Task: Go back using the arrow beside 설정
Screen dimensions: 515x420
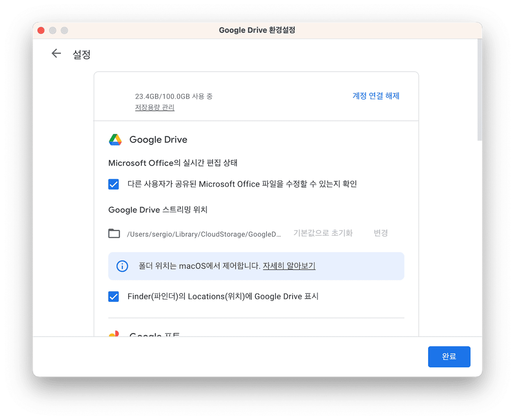Action: 56,53
